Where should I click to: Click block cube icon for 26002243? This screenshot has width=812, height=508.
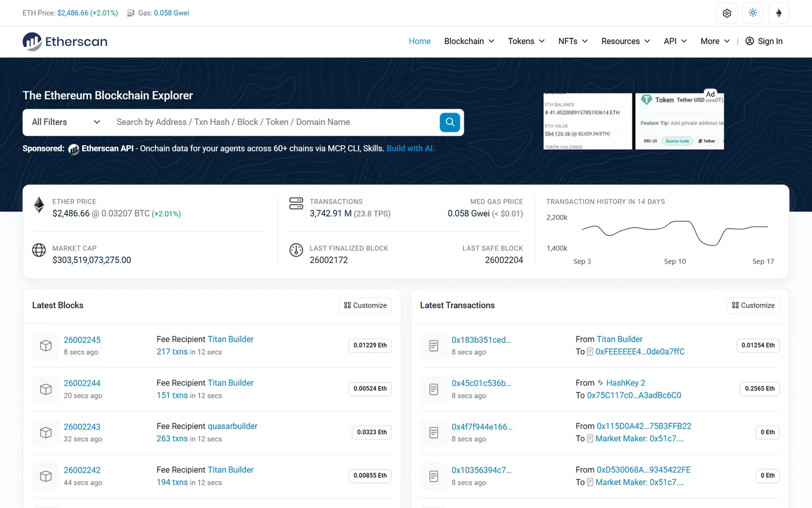tap(46, 433)
